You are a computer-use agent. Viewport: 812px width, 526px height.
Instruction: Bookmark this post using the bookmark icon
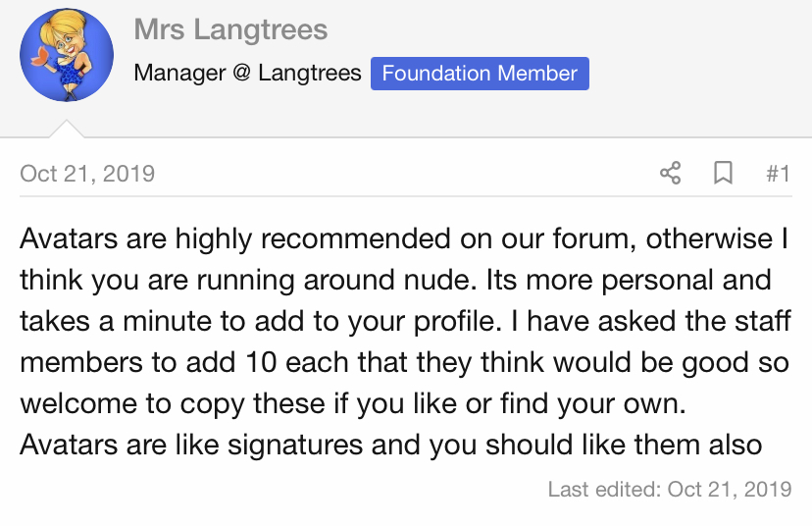tap(723, 173)
